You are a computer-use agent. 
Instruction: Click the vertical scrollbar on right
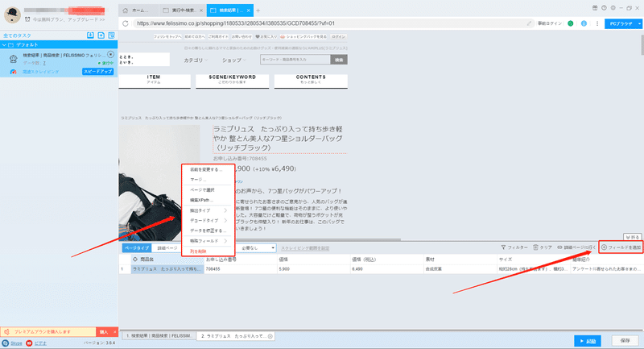tap(641, 45)
